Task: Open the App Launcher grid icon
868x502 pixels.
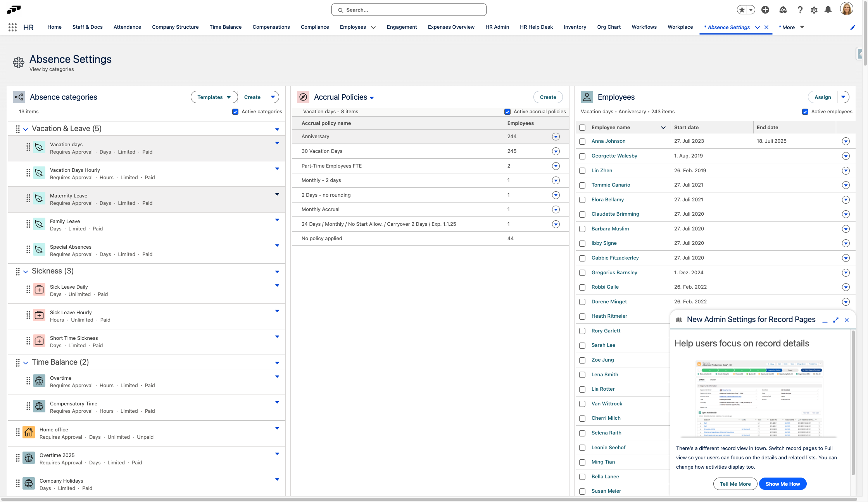Action: (x=12, y=27)
